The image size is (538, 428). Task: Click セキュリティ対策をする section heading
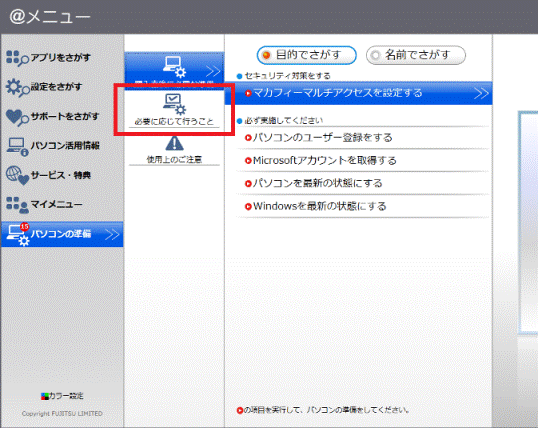pyautogui.click(x=288, y=76)
